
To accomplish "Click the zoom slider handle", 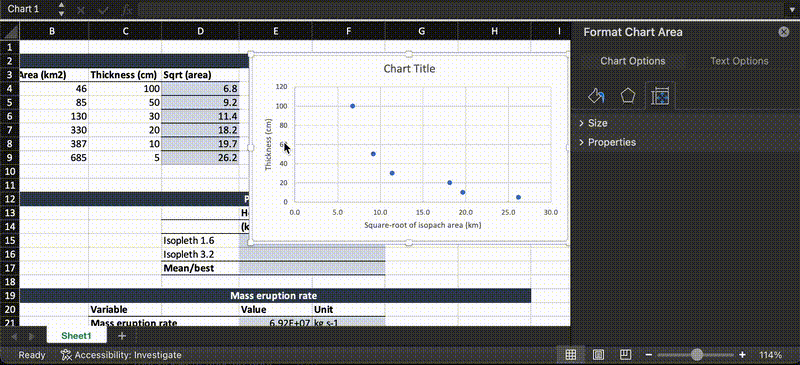I will [x=696, y=355].
